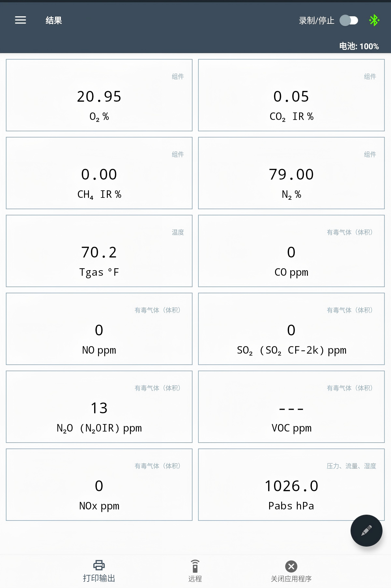391x588 pixels.
Task: Open the hamburger navigation menu
Action: click(21, 20)
